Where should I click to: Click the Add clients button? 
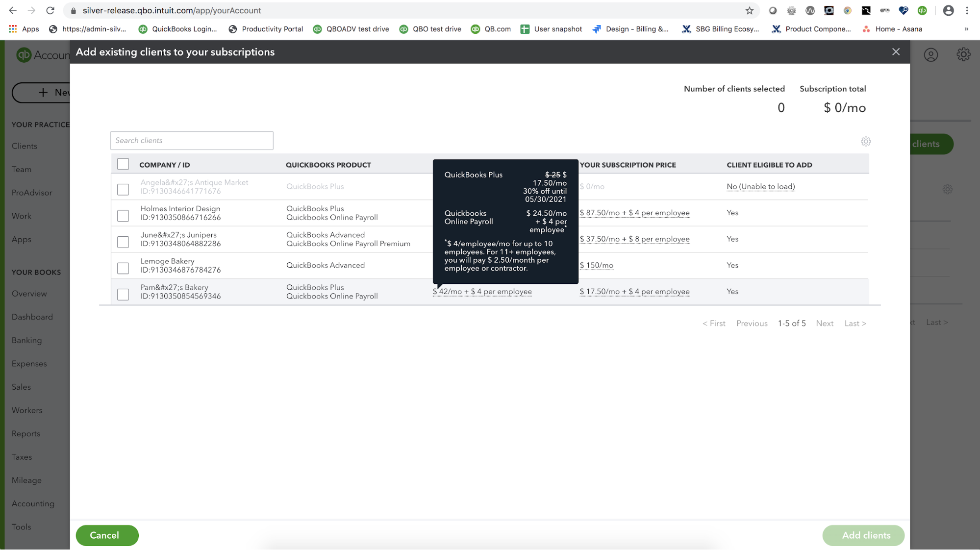click(863, 535)
